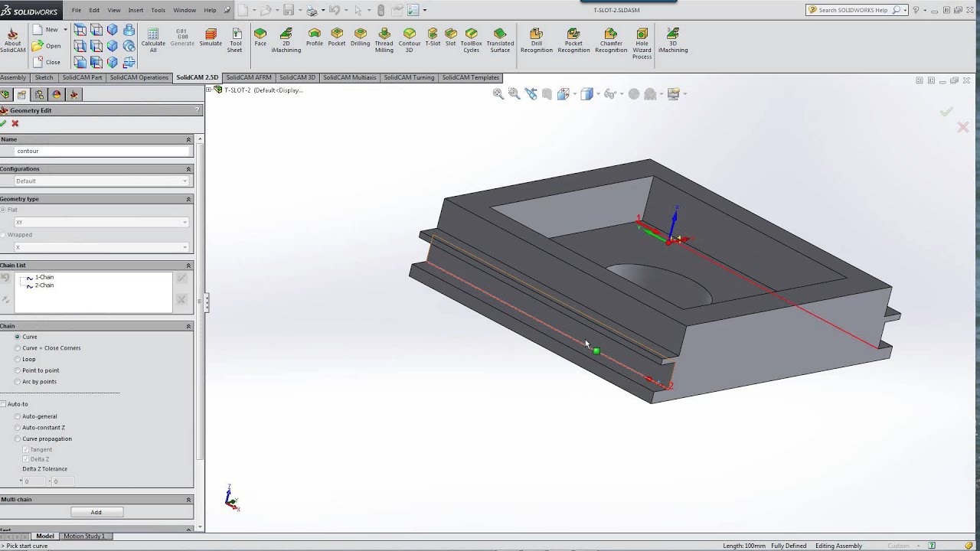Select the Auto-general option
This screenshot has width=980, height=551.
point(18,416)
